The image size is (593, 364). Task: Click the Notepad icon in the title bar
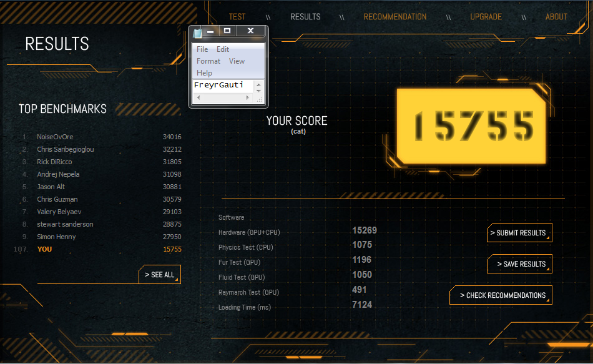click(x=197, y=32)
